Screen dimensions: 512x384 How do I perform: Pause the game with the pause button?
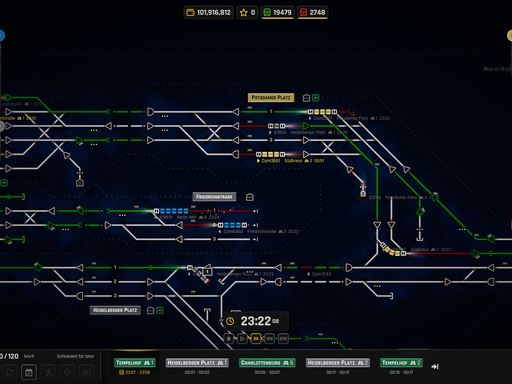pos(229,339)
